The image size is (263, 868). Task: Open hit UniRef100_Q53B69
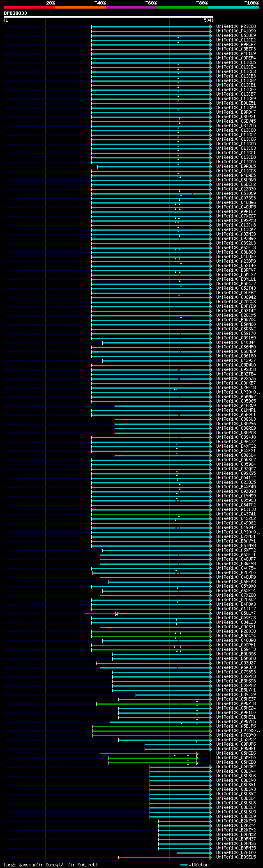tap(236, 35)
